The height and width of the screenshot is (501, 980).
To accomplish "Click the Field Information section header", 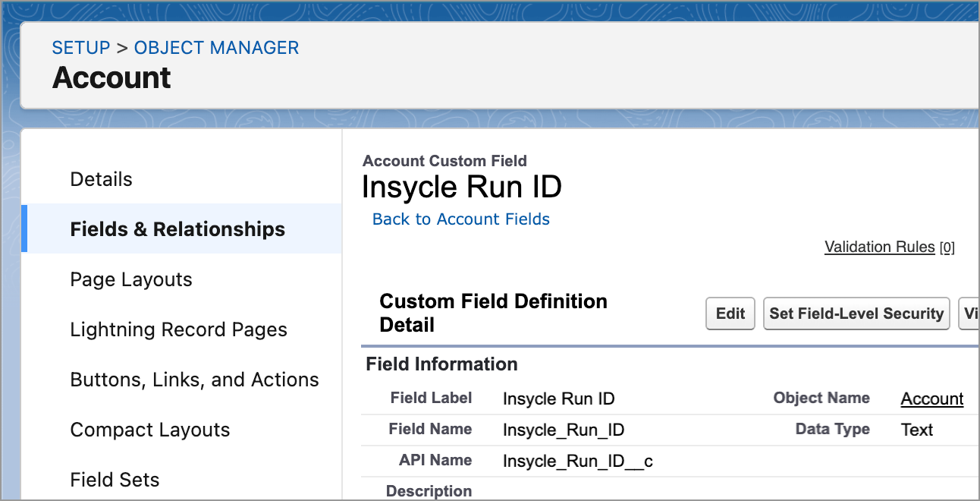I will [442, 364].
